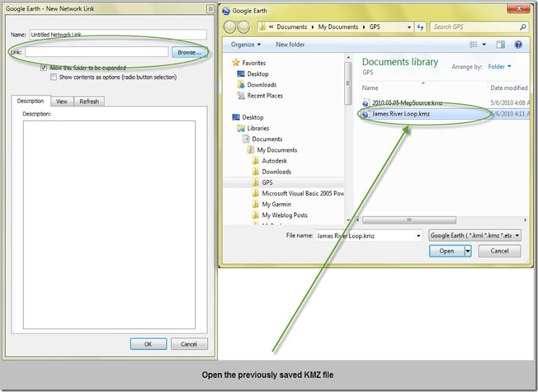
Task: Open the Organize menu
Action: 245,44
